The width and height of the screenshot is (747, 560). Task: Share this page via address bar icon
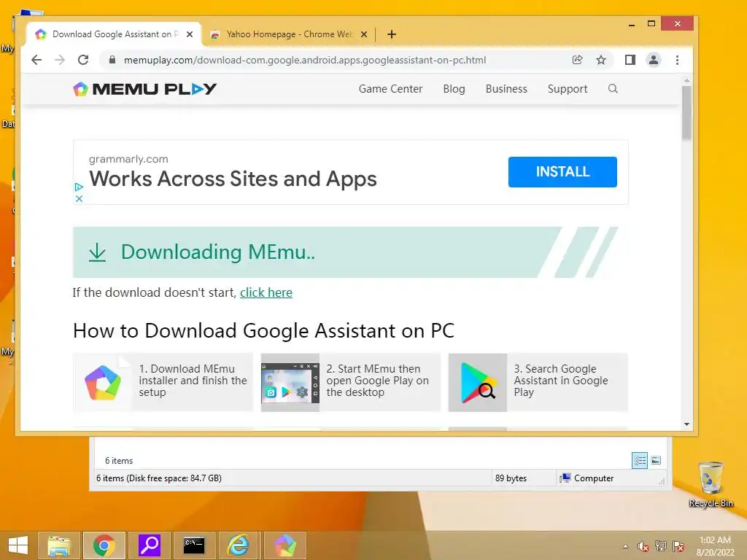pos(578,60)
